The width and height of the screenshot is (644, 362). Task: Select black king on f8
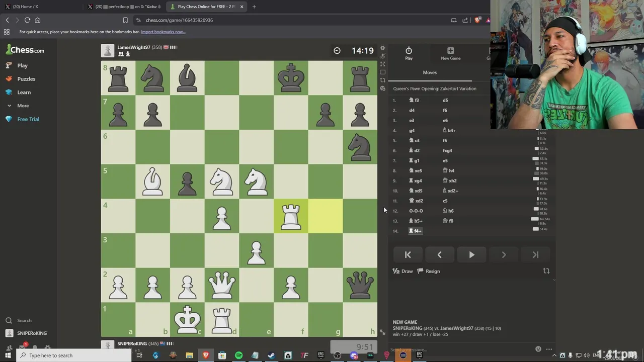pyautogui.click(x=291, y=78)
